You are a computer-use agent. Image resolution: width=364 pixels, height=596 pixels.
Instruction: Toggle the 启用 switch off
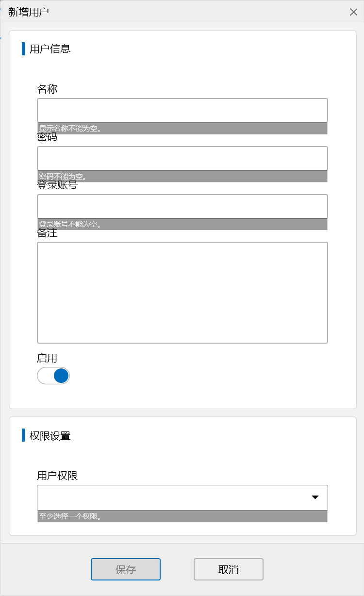coord(53,376)
